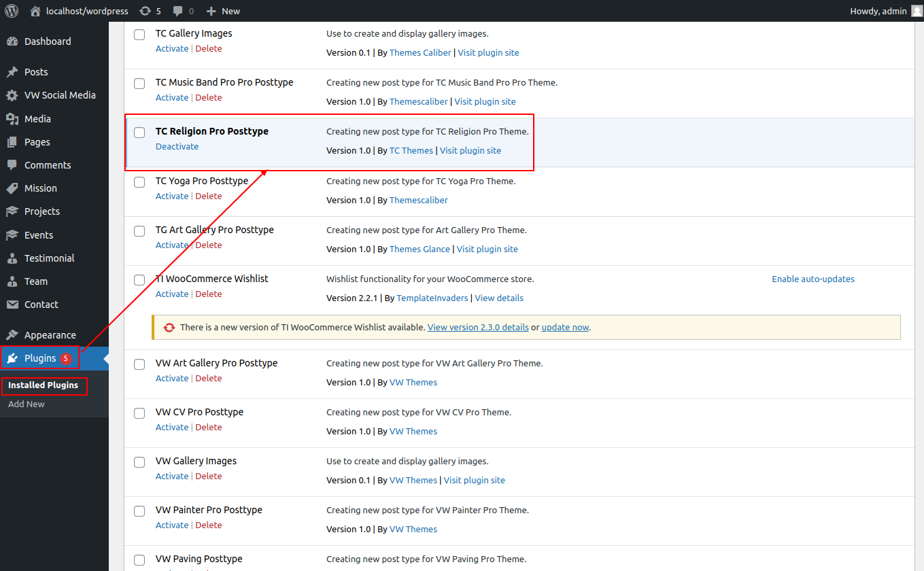The height and width of the screenshot is (571, 924).
Task: Open the Media menu label
Action: (37, 119)
